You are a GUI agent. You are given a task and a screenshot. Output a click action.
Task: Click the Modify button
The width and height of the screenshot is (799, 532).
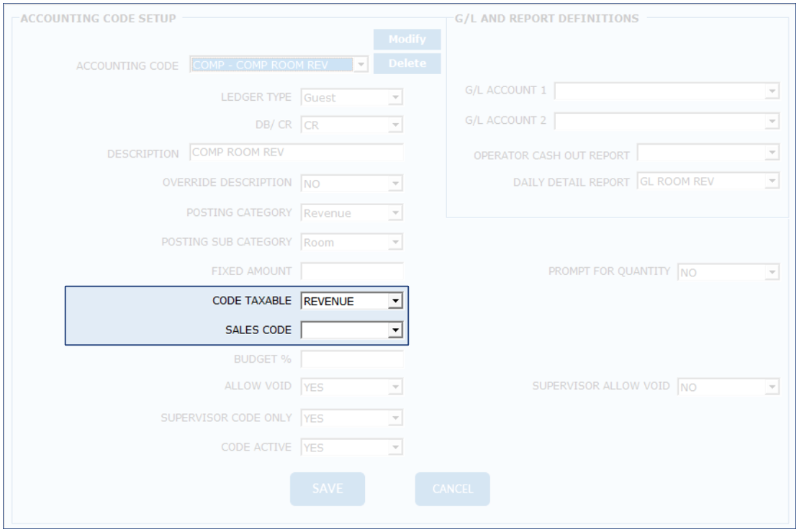click(x=407, y=40)
